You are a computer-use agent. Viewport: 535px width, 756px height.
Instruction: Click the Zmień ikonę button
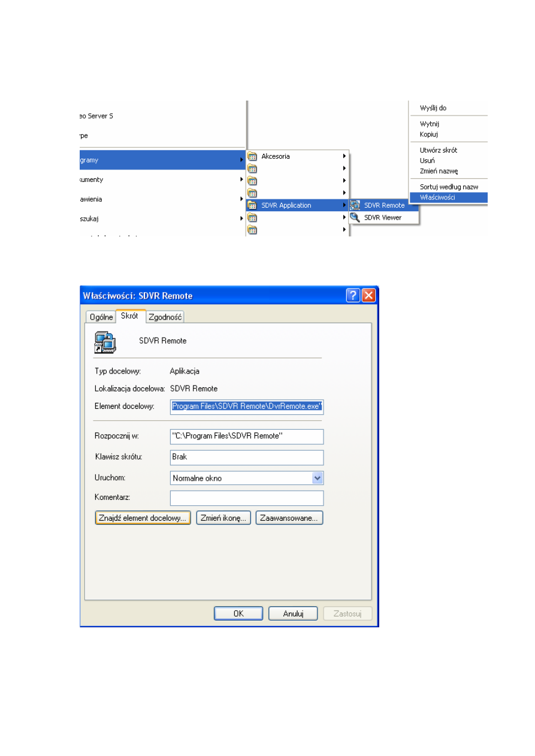click(x=223, y=518)
